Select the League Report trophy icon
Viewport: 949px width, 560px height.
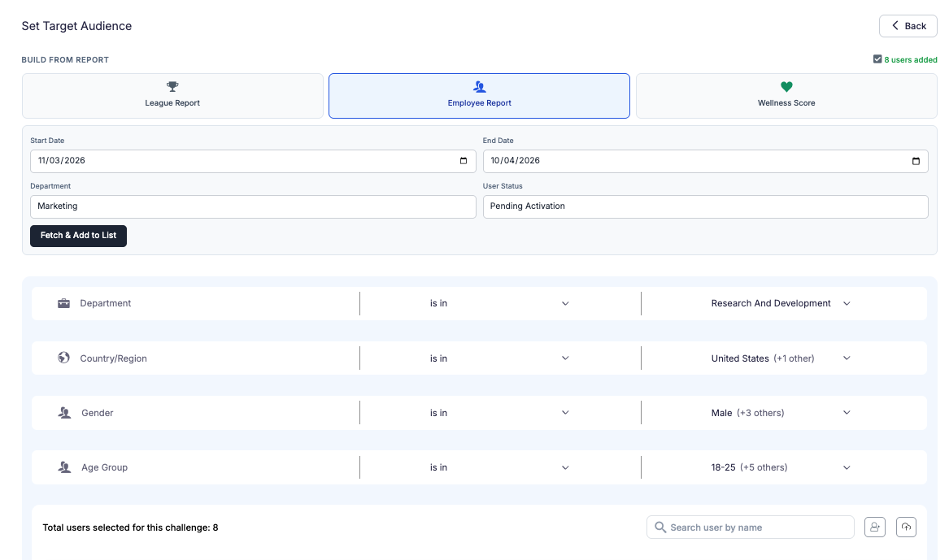172,85
